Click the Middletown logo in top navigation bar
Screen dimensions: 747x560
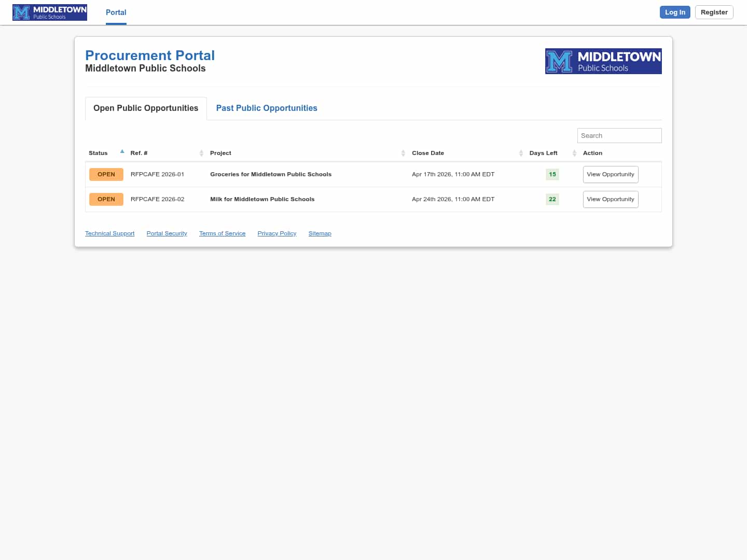pyautogui.click(x=50, y=12)
